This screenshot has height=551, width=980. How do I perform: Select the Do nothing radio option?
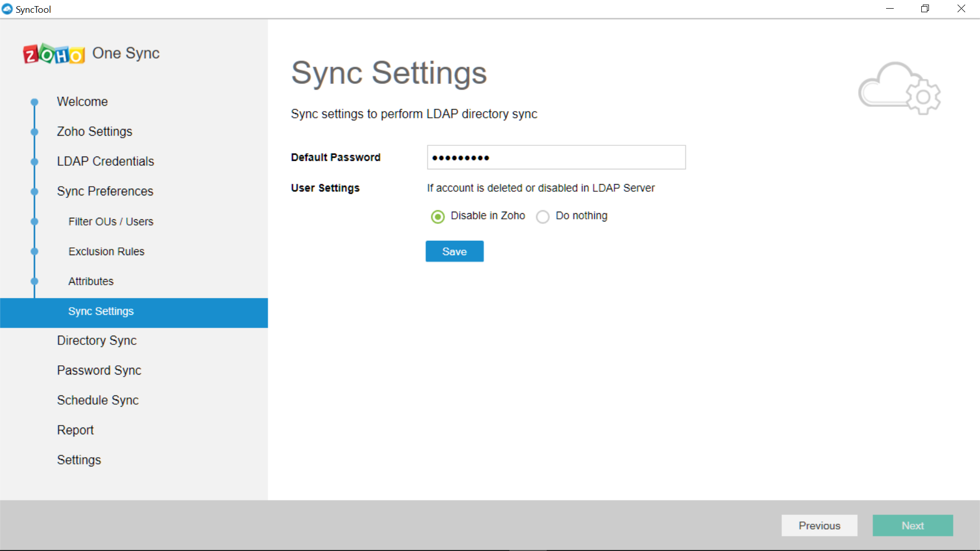(x=543, y=217)
